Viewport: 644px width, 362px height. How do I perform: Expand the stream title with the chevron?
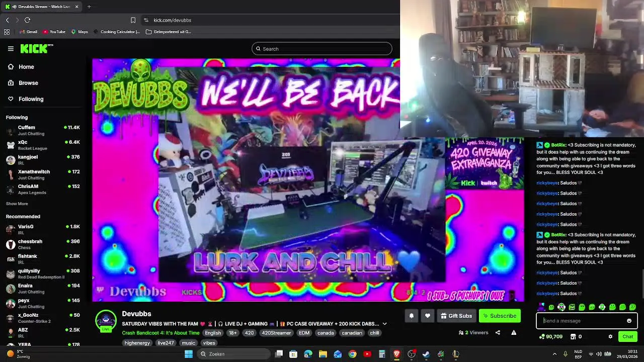tap(384, 324)
